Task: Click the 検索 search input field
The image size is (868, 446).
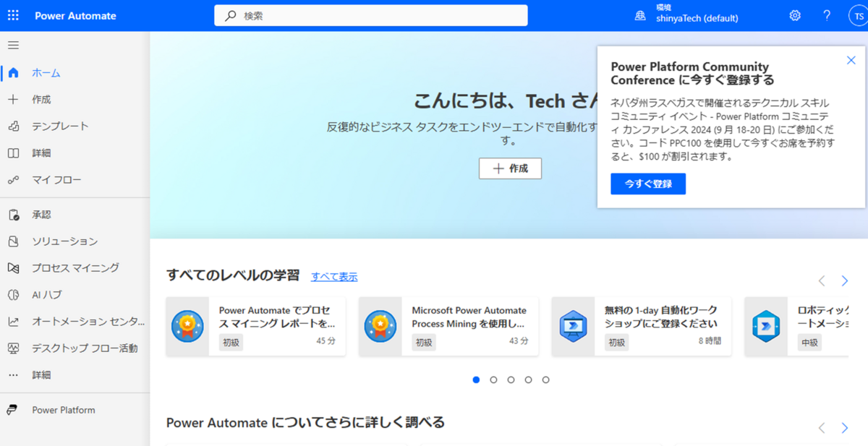Action: click(371, 15)
